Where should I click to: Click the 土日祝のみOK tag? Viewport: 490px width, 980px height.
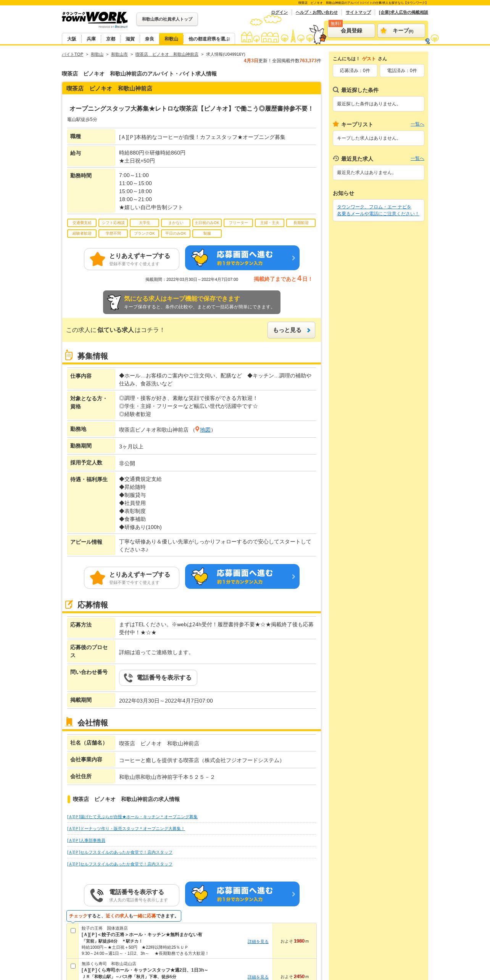tap(207, 223)
